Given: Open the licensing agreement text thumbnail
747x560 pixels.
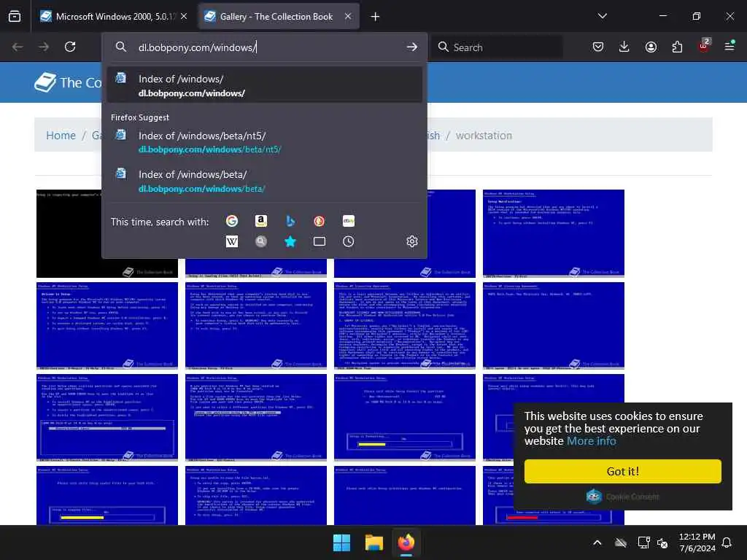Looking at the screenshot, I should pyautogui.click(x=404, y=326).
